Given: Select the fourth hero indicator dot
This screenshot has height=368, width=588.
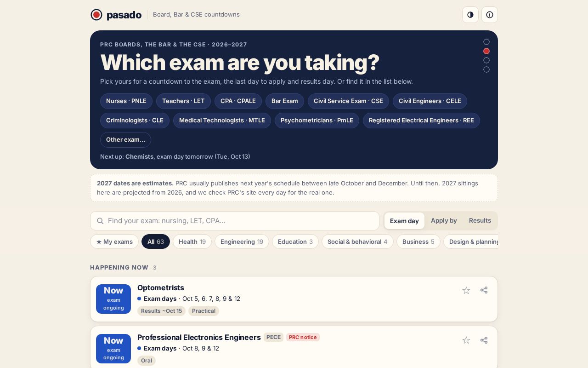Looking at the screenshot, I should coord(486,69).
